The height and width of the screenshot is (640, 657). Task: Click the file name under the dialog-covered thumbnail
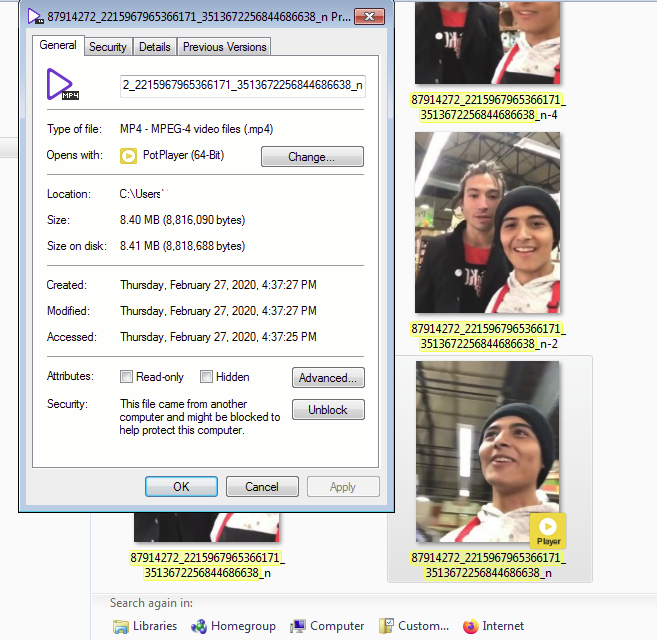pyautogui.click(x=207, y=565)
